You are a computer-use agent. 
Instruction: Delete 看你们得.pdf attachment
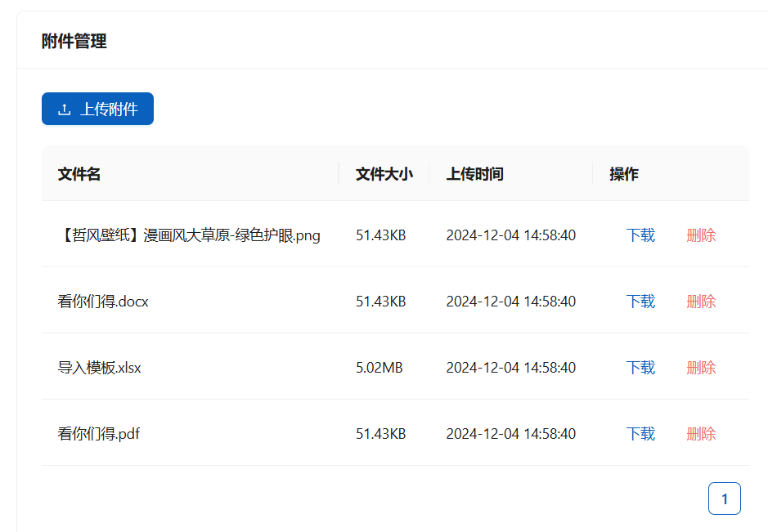(701, 434)
